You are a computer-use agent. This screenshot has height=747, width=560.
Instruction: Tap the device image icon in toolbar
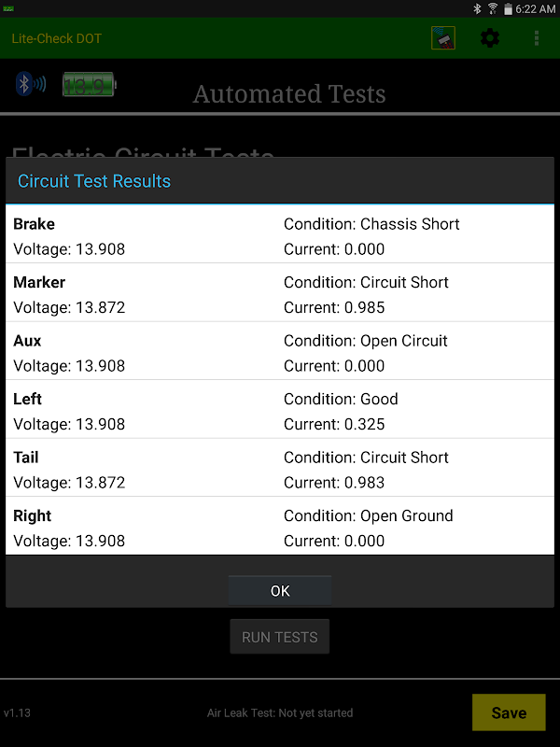click(443, 38)
